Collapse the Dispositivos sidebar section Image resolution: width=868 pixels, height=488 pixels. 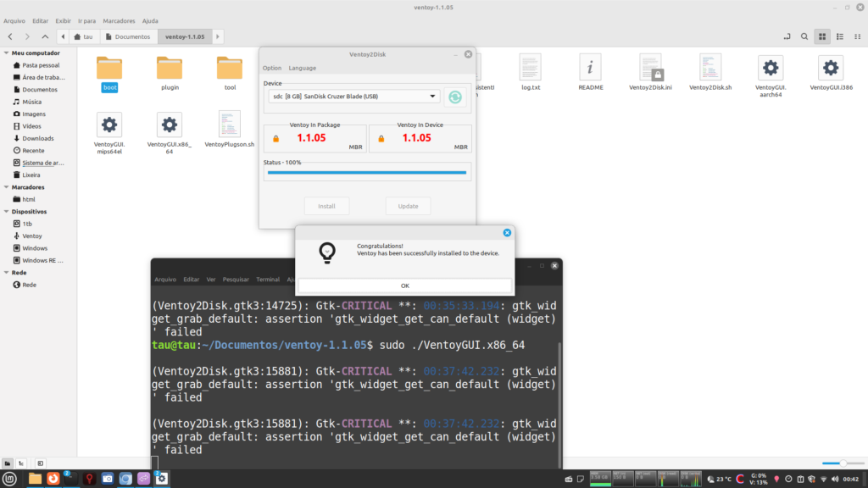(x=6, y=212)
